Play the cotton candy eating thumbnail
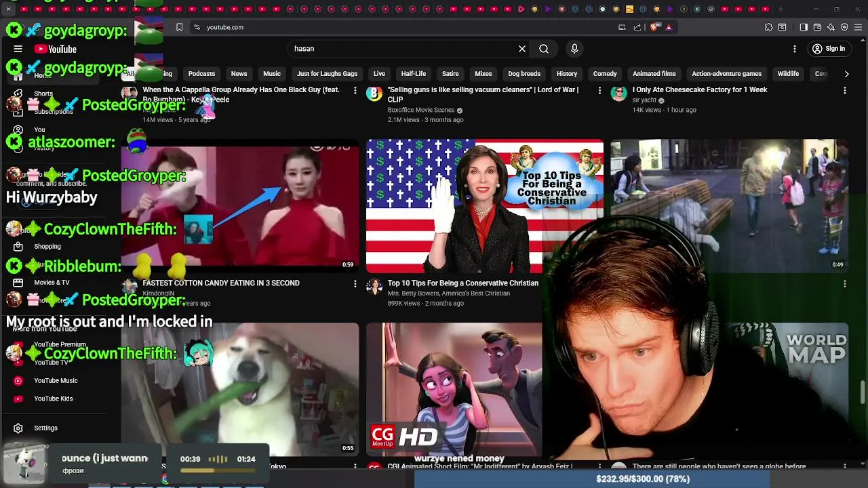Screen dimensions: 868x488 (240, 206)
